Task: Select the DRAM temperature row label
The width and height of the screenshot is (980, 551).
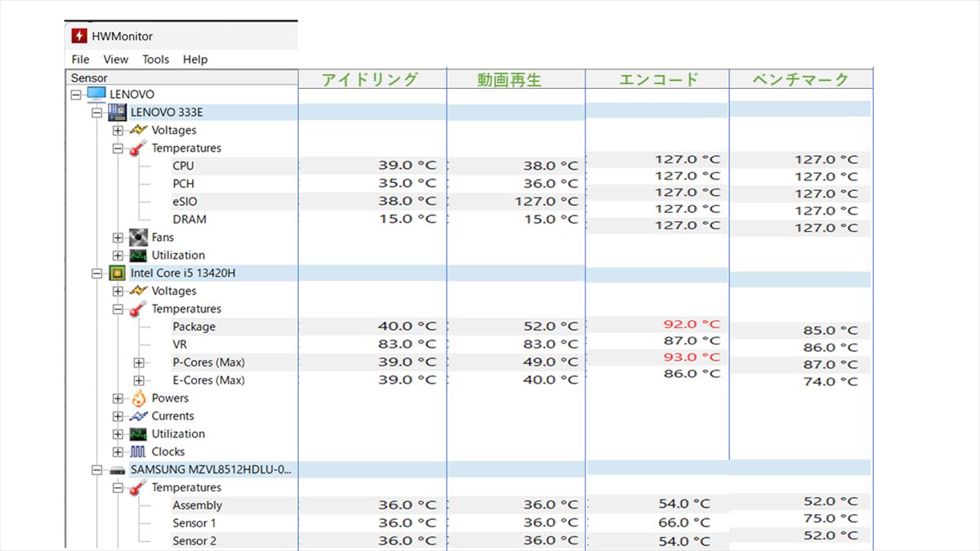Action: coord(189,220)
